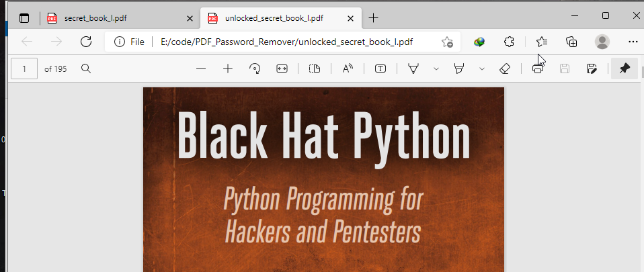Open the tab actions menu icon
The height and width of the screenshot is (272, 644).
point(24,18)
